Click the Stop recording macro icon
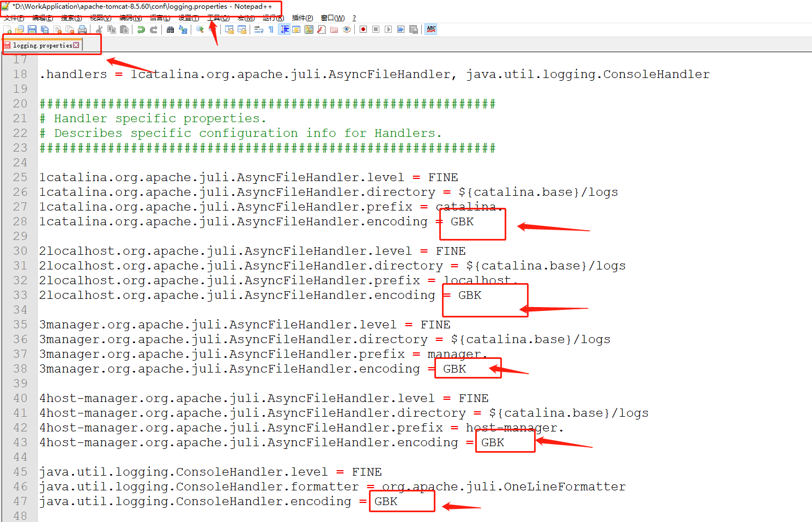The height and width of the screenshot is (522, 812). 375,29
